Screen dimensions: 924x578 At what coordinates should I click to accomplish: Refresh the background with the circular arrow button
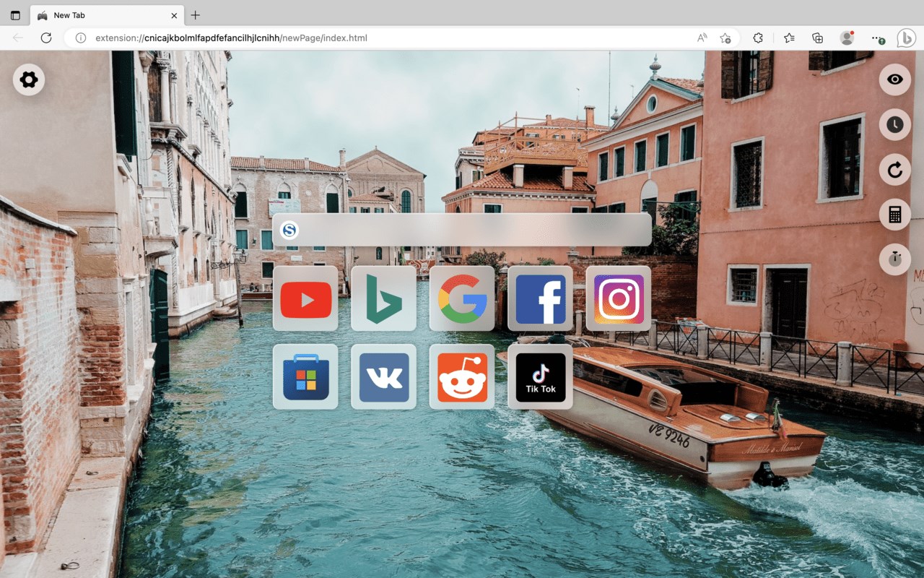[895, 170]
